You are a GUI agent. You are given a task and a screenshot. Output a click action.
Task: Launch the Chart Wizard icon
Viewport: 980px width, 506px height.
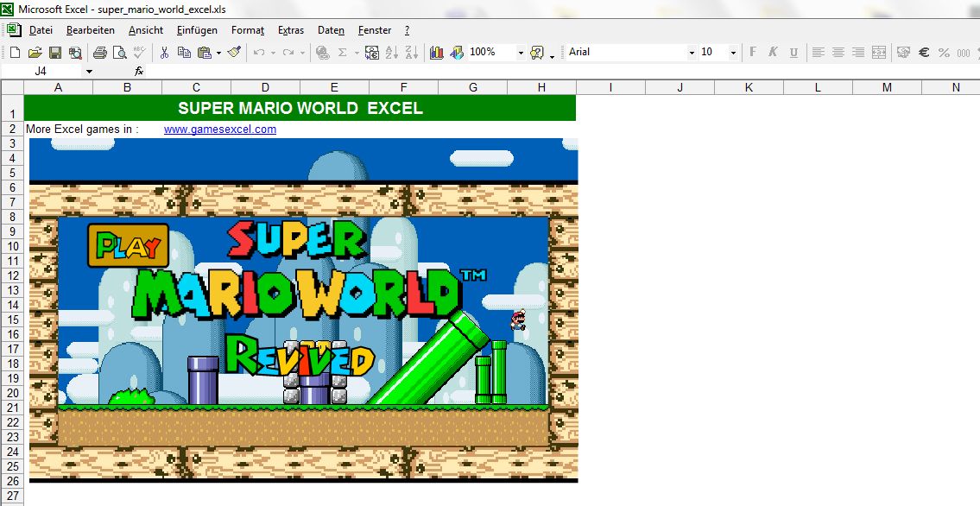click(x=436, y=53)
